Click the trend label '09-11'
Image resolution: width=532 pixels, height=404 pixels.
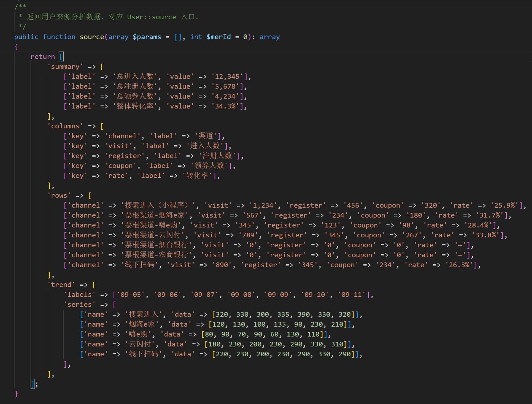coord(352,295)
